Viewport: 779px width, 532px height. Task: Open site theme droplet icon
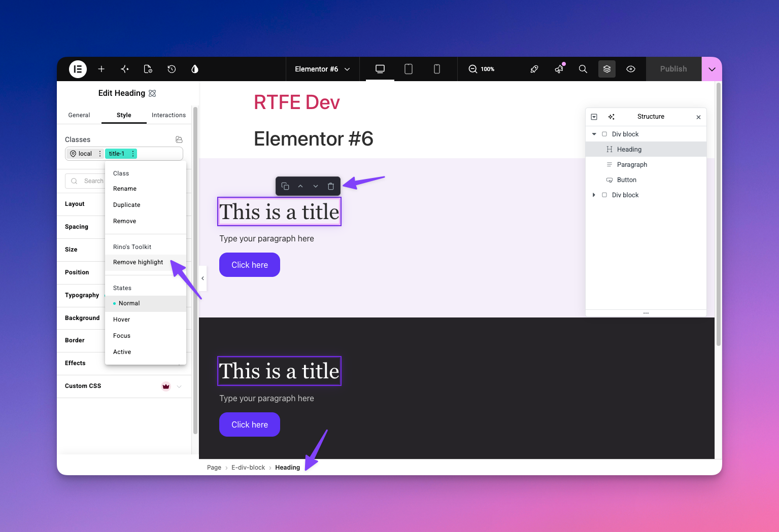point(195,69)
